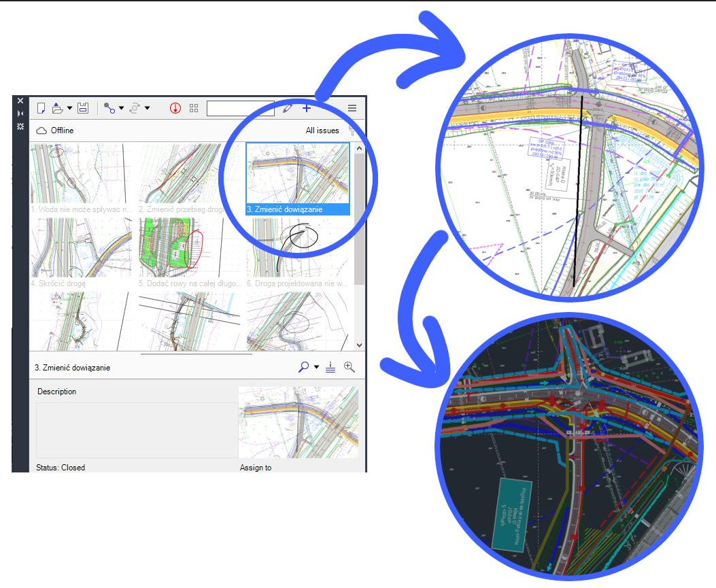Click the issues list vertical scrollbar thumb
This screenshot has width=716, height=588.
coord(359,219)
